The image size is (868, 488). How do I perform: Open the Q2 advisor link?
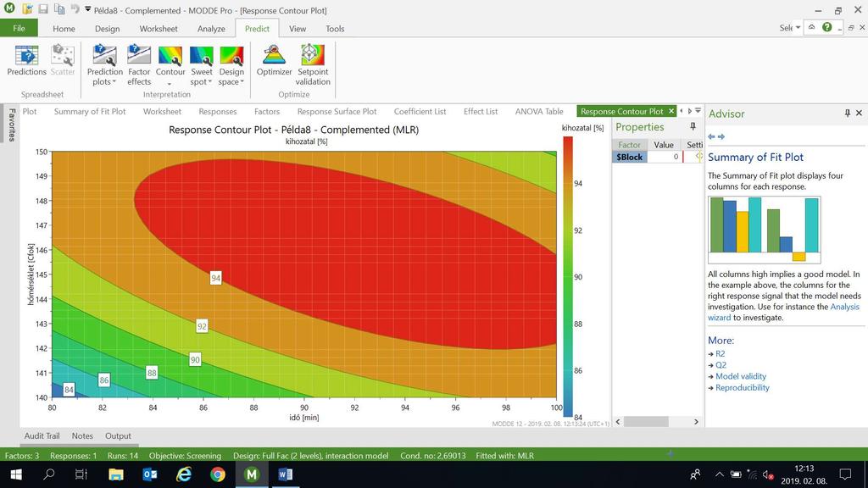pos(721,365)
